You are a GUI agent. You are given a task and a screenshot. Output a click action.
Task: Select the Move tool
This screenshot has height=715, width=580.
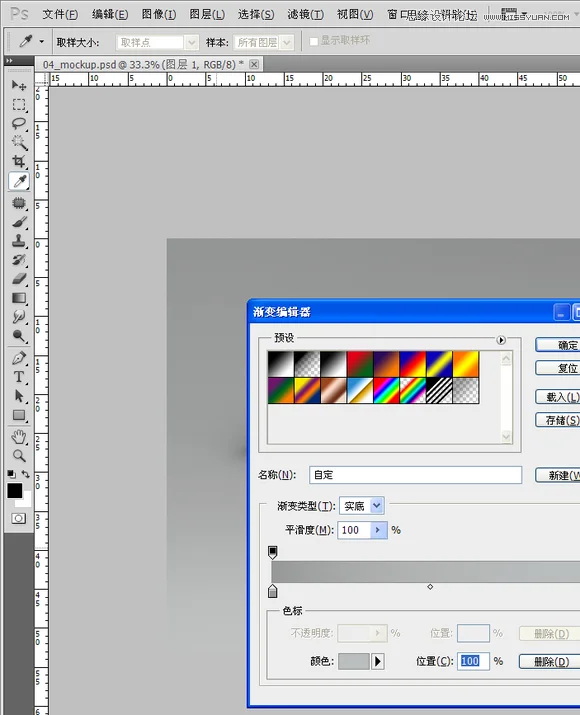coord(19,85)
